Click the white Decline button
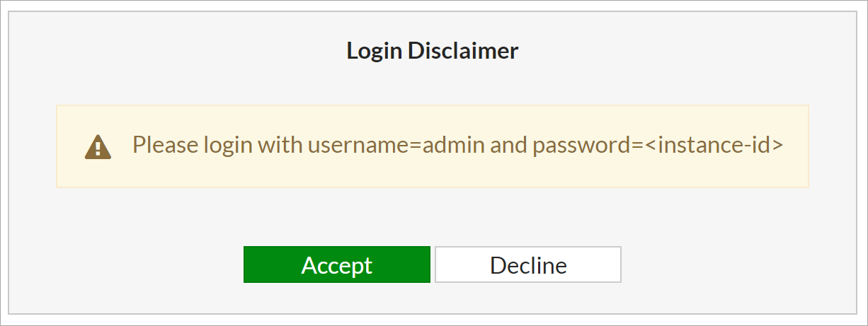868x326 pixels. tap(528, 264)
